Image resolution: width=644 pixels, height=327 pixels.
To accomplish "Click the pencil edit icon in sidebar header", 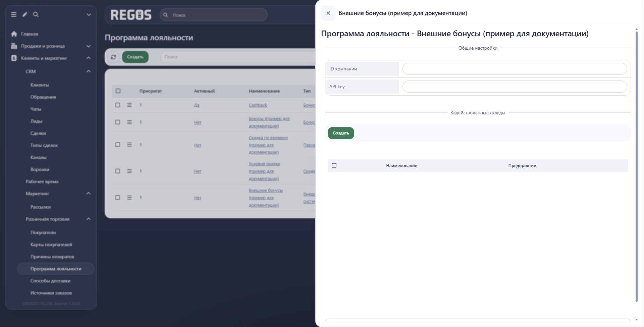I will 25,14.
